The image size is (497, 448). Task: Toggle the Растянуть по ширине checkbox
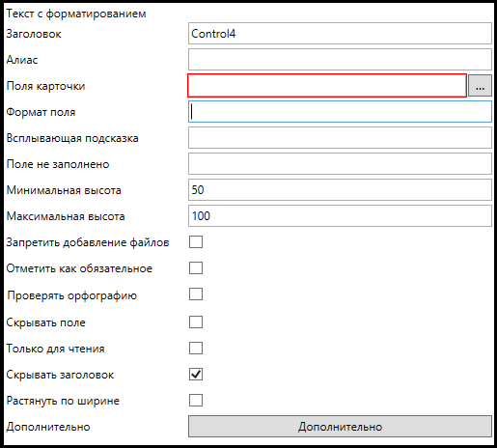(196, 401)
